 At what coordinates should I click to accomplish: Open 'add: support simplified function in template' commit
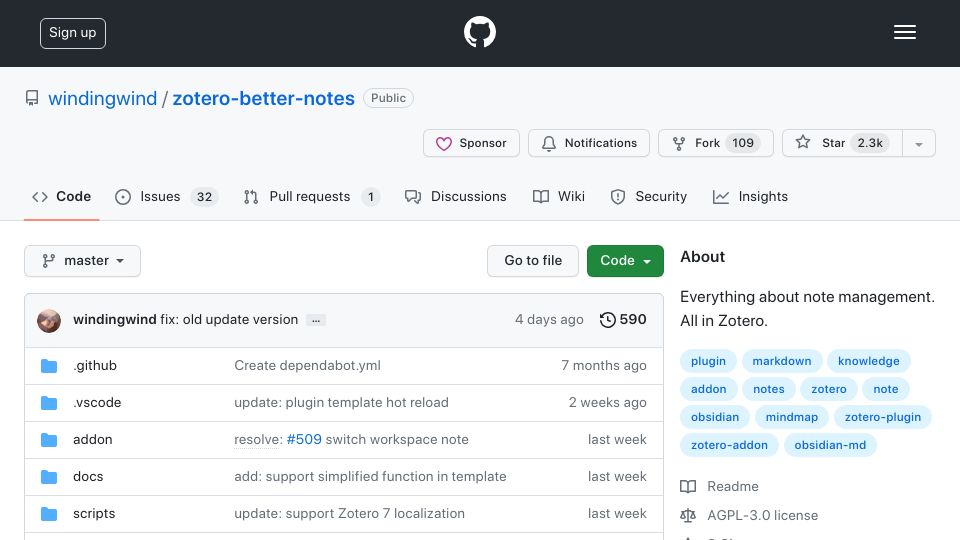click(x=370, y=477)
